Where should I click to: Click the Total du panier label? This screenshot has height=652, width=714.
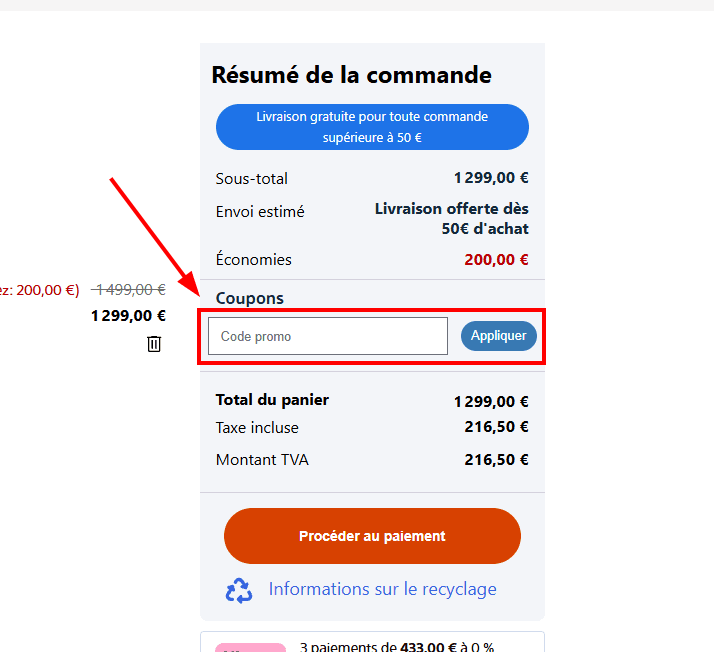[272, 400]
